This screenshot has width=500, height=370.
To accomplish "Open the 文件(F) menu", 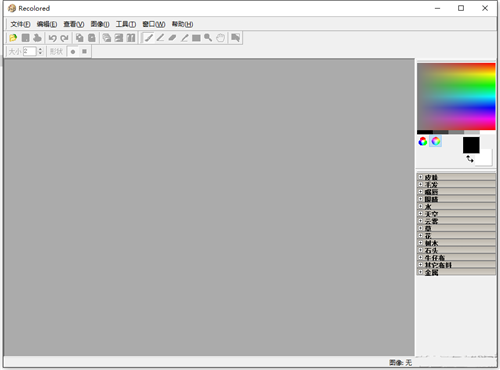I will (x=20, y=24).
